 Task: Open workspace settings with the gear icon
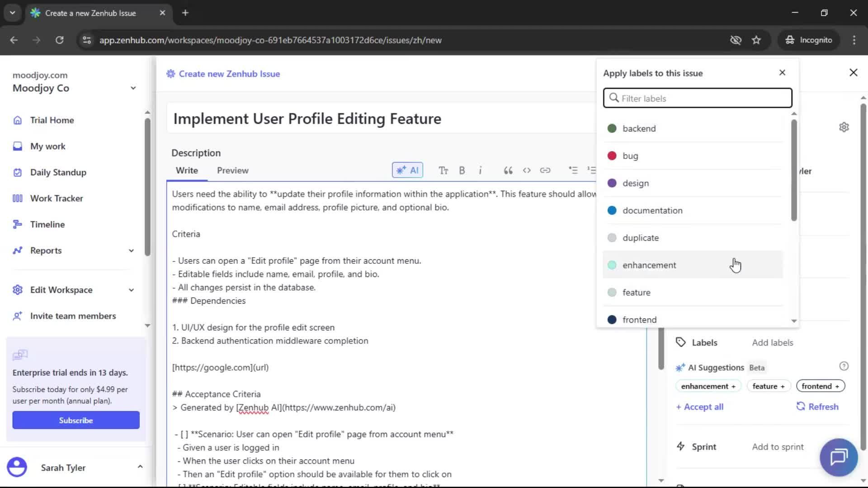tap(844, 127)
